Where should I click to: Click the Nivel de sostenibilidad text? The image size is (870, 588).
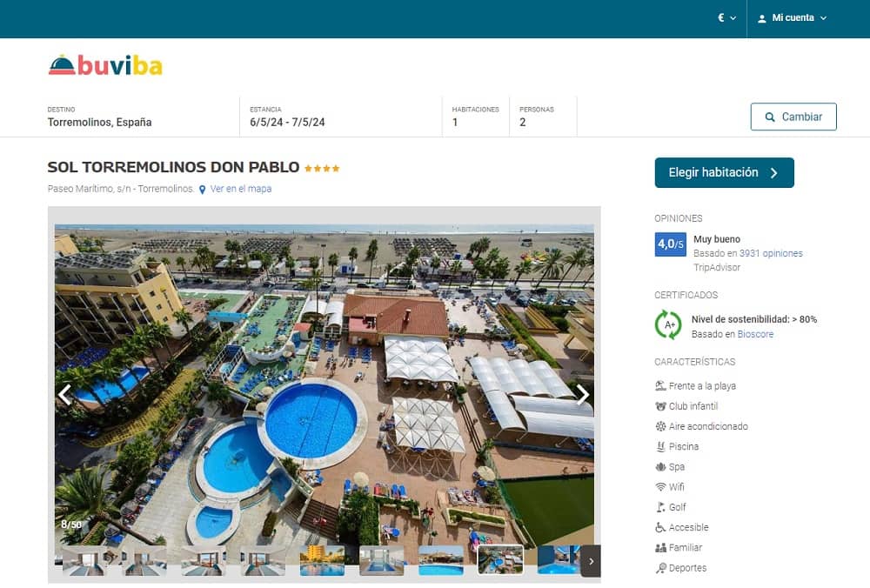pos(754,319)
